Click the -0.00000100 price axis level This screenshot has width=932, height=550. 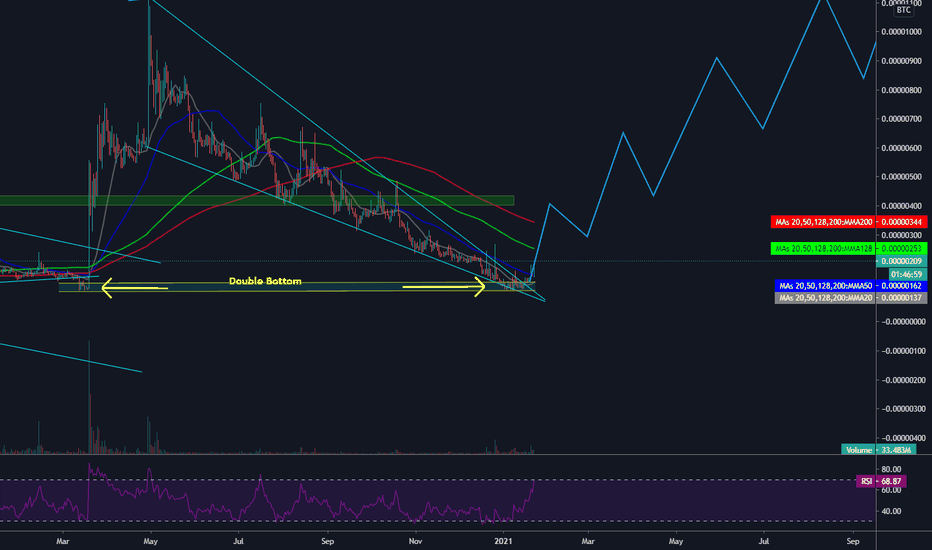pos(902,351)
